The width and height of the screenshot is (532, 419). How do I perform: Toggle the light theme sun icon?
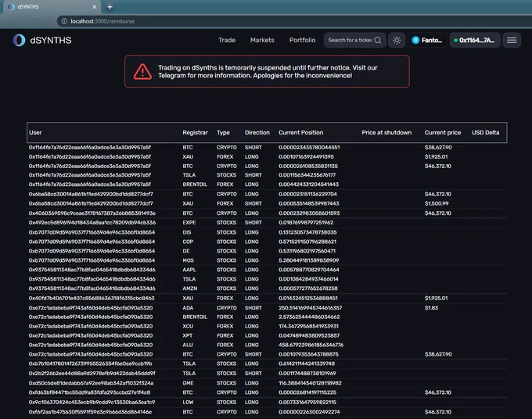397,40
